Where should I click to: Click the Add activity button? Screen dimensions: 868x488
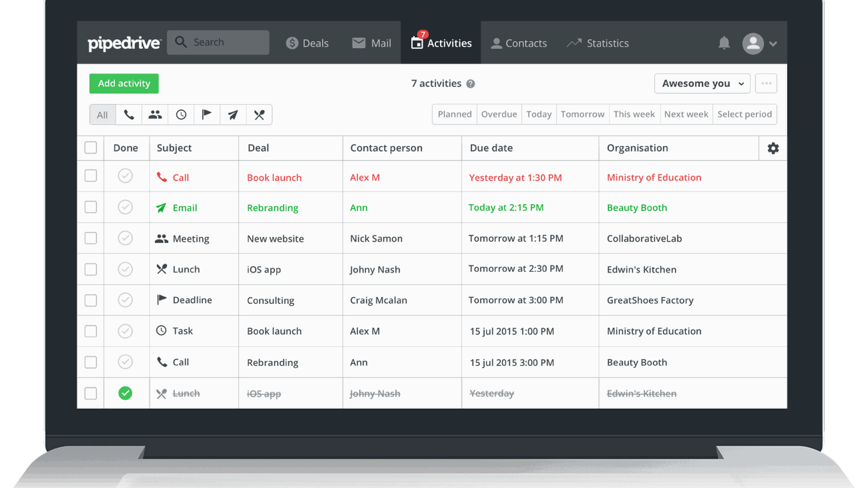pos(124,84)
